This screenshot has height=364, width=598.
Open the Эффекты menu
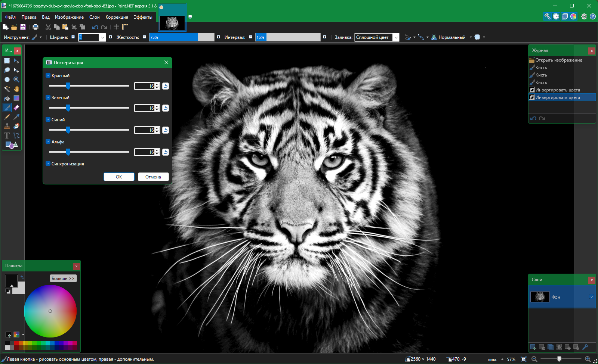143,17
